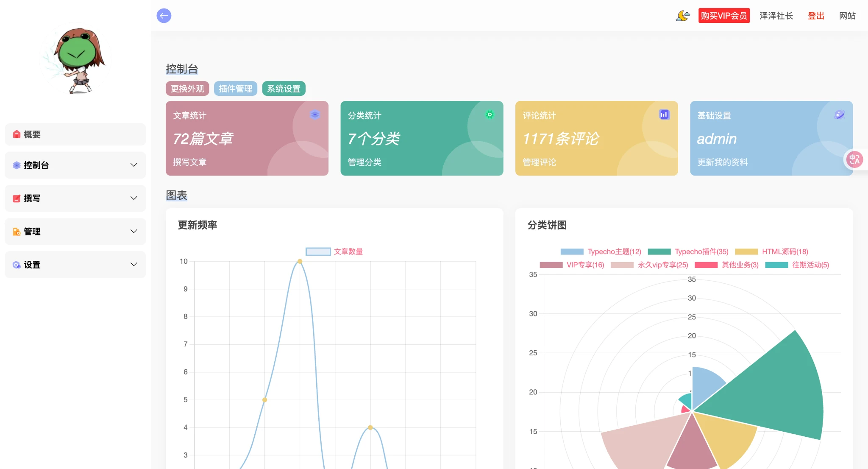Click the frog avatar image

[x=76, y=59]
